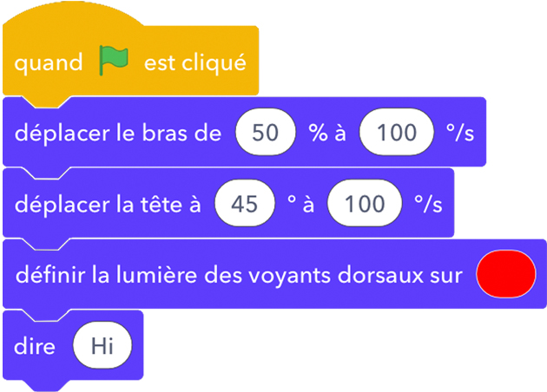The width and height of the screenshot is (547, 392).
Task: Click the word "bras" in the arm block
Action: (173, 133)
